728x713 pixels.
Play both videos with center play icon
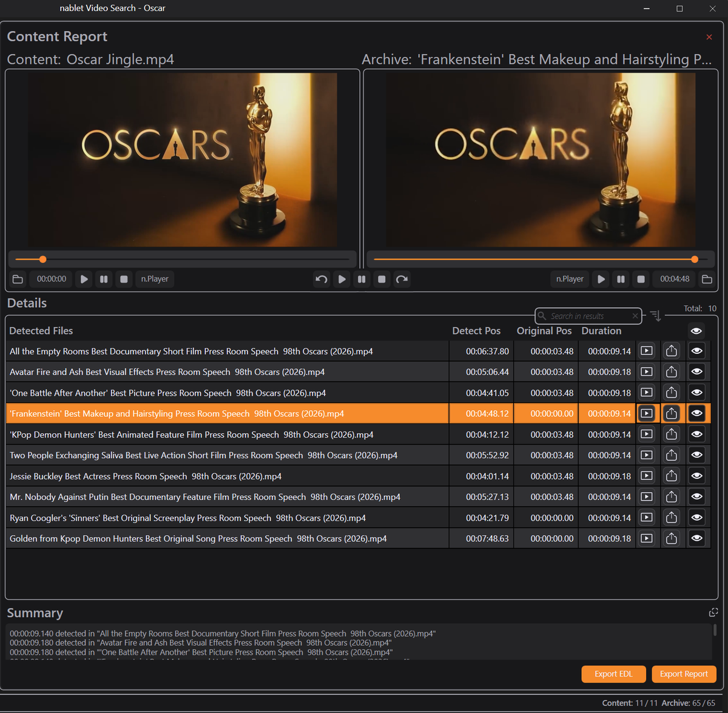click(342, 279)
